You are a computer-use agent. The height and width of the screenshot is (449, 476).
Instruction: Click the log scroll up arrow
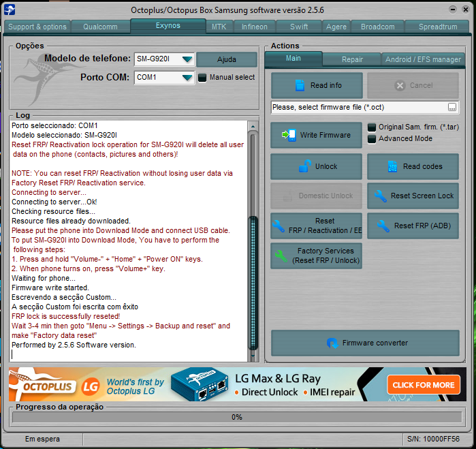click(x=253, y=126)
